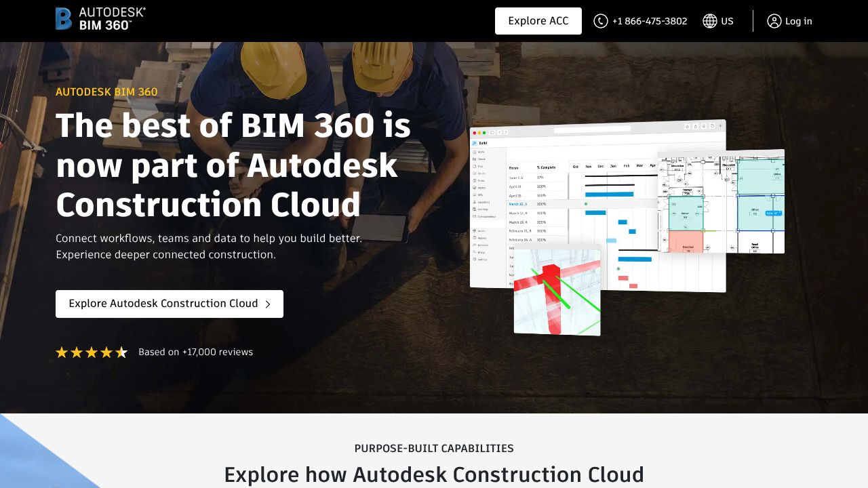Select Files from the Build sidebar

(481, 166)
